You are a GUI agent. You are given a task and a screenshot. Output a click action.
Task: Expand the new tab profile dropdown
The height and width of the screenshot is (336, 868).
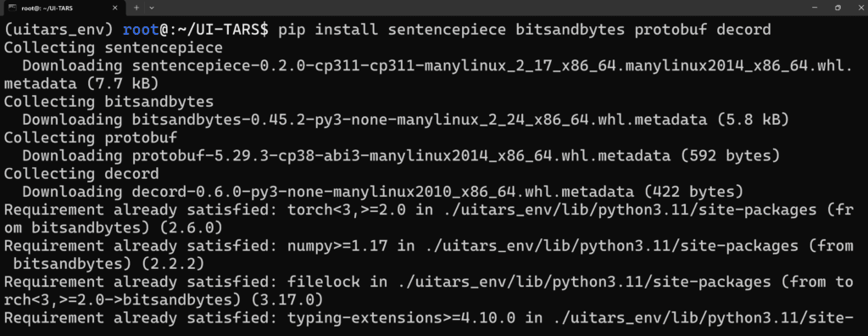click(x=152, y=8)
